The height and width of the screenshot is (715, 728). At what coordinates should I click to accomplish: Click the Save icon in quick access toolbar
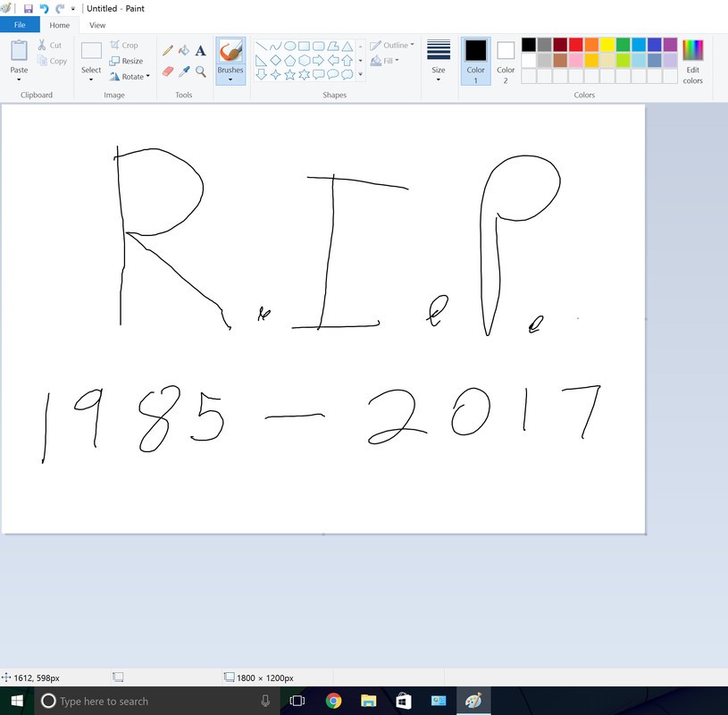point(28,8)
